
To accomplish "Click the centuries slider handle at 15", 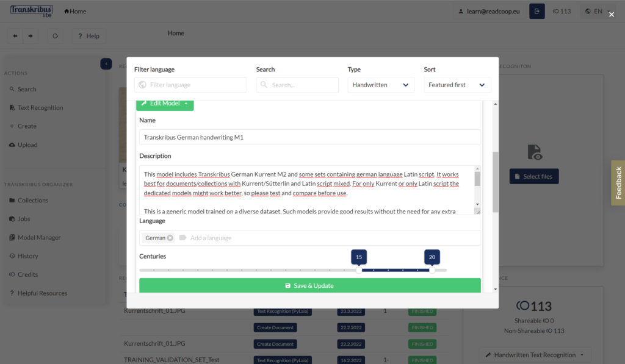I will [x=359, y=270].
